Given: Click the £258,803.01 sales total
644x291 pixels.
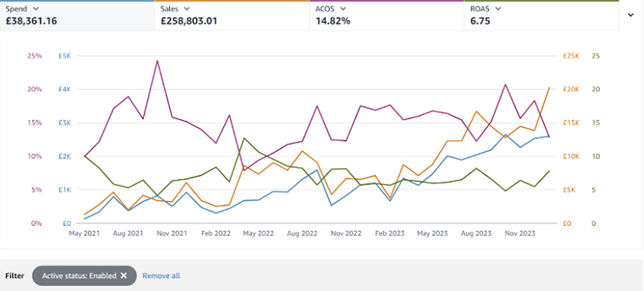Looking at the screenshot, I should pos(188,21).
